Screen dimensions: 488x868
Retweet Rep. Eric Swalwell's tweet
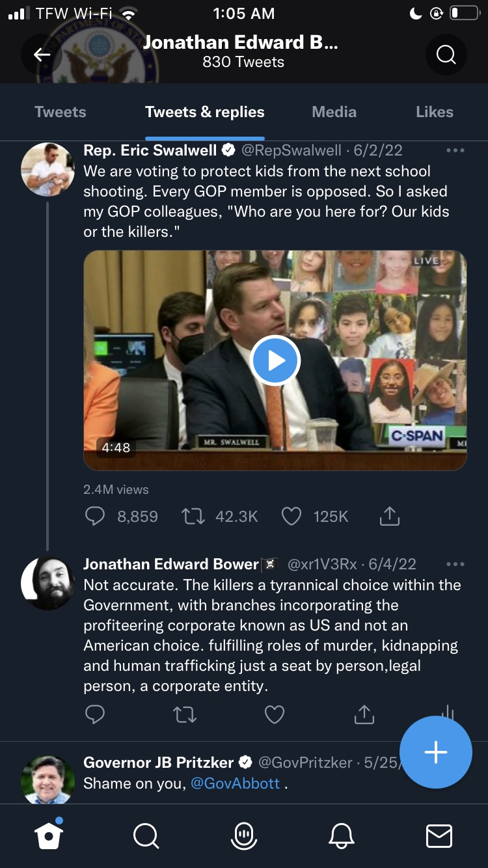(193, 517)
